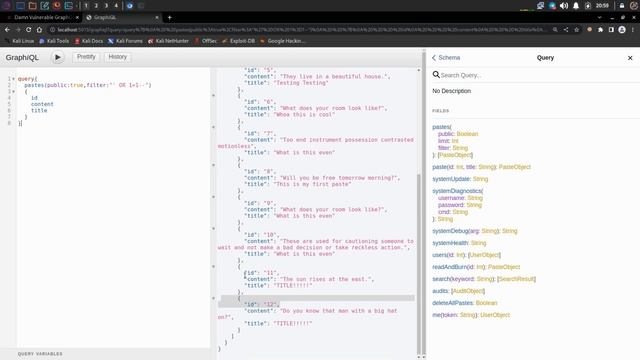Open the systemHealth field documentation
The height and width of the screenshot is (360, 640).
click(x=450, y=243)
